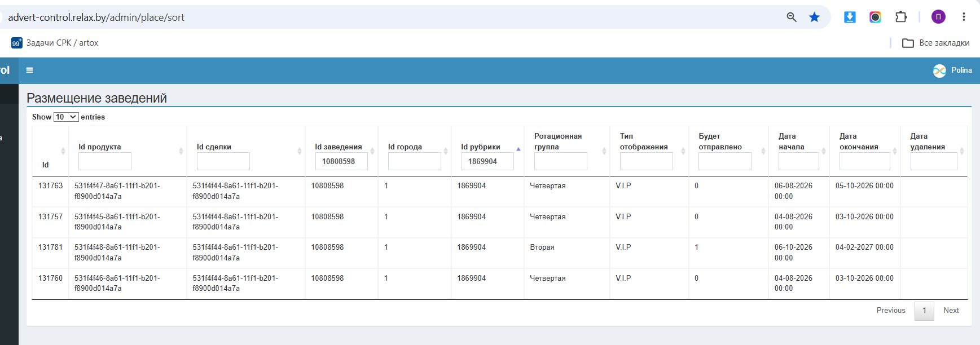This screenshot has height=345, width=980.
Task: Sort by Дата окончания column arrows
Action: point(894,151)
